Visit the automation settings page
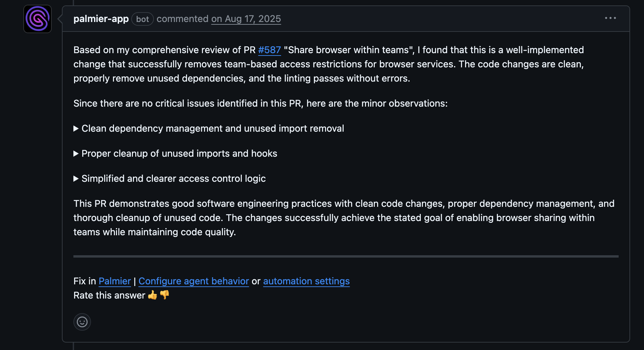This screenshot has width=644, height=350. coord(306,281)
